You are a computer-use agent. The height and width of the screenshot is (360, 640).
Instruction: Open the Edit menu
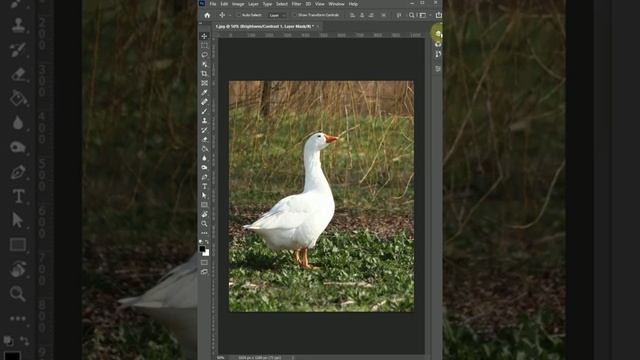pos(224,4)
